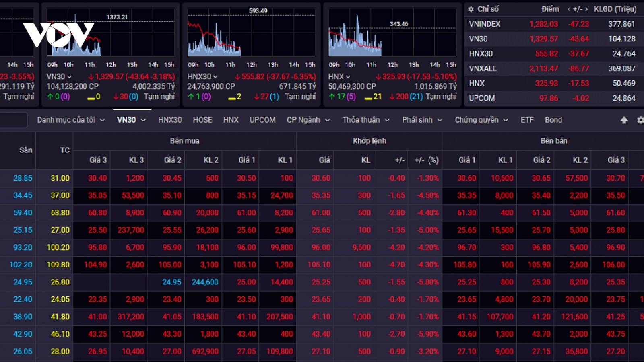
Task: Open the CP Ngành dropdown
Action: tap(308, 120)
